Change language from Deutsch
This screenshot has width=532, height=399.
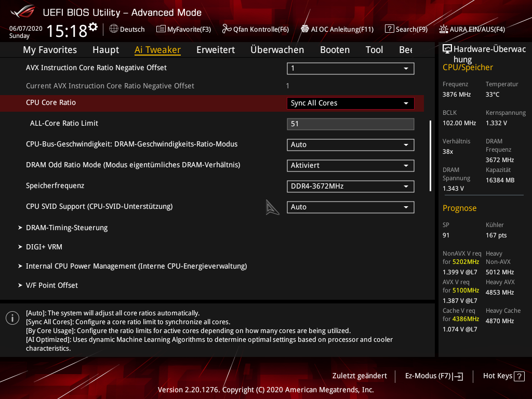pos(132,29)
